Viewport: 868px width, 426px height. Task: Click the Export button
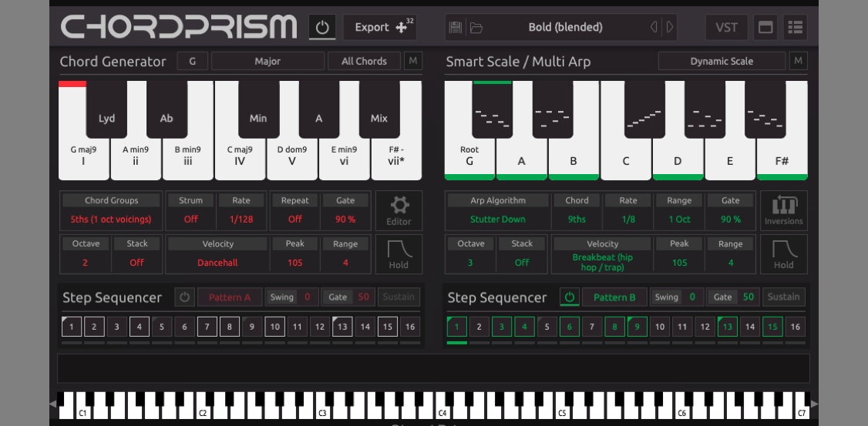(x=380, y=27)
